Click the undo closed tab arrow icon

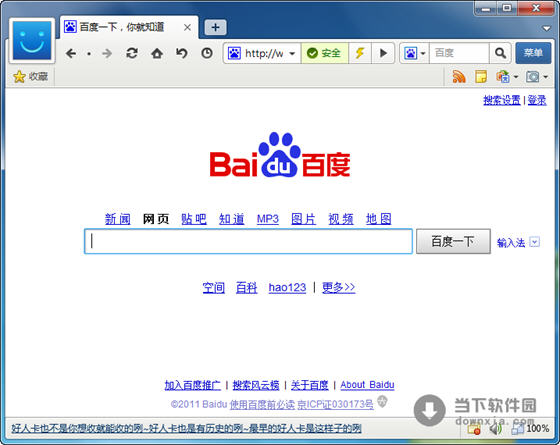[x=182, y=54]
